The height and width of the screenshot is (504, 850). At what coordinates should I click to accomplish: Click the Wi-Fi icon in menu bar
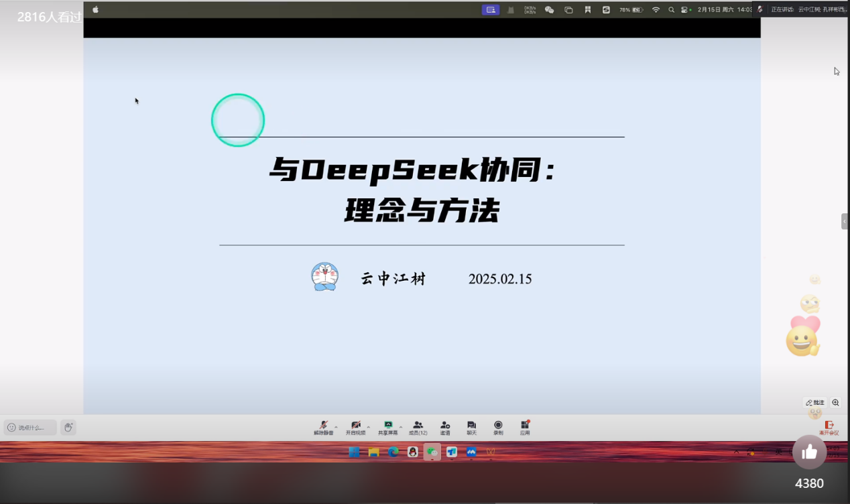click(x=656, y=10)
